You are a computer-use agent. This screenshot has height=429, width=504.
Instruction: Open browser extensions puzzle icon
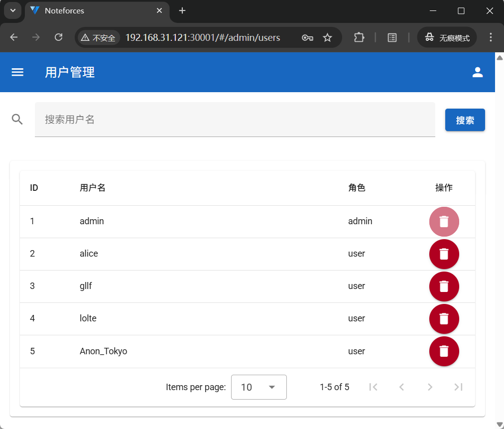359,38
